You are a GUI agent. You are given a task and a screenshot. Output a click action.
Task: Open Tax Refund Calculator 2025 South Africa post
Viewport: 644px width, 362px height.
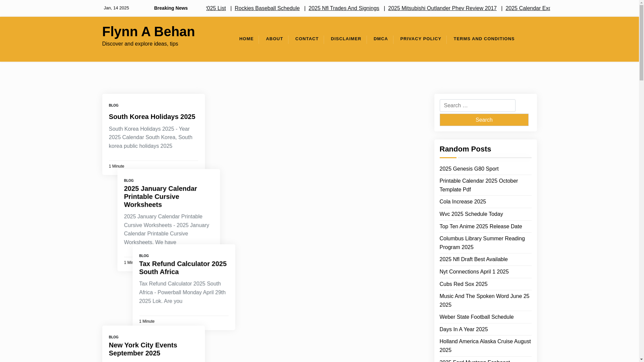click(183, 268)
